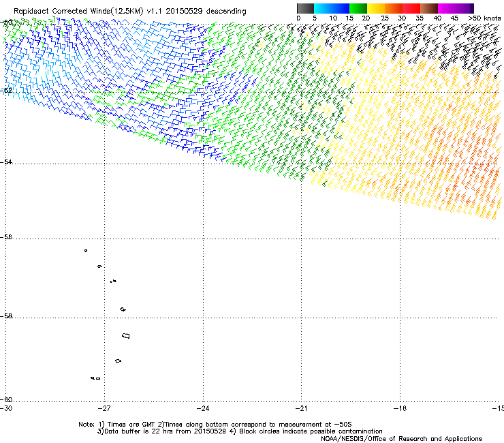Click the word "descending" in the title
This screenshot has width=504, height=443.
(x=226, y=12)
